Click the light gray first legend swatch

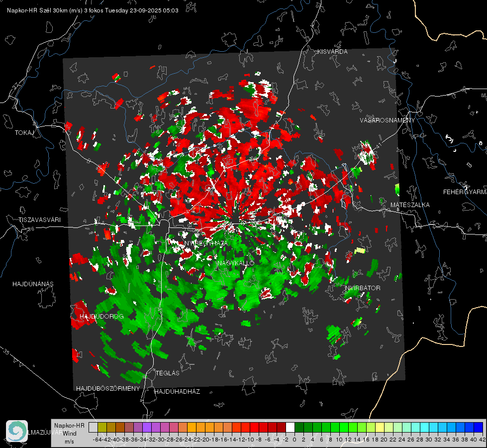93,427
